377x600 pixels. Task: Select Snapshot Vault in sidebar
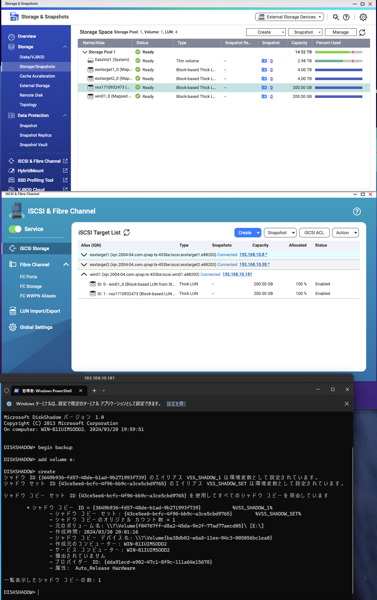point(33,145)
